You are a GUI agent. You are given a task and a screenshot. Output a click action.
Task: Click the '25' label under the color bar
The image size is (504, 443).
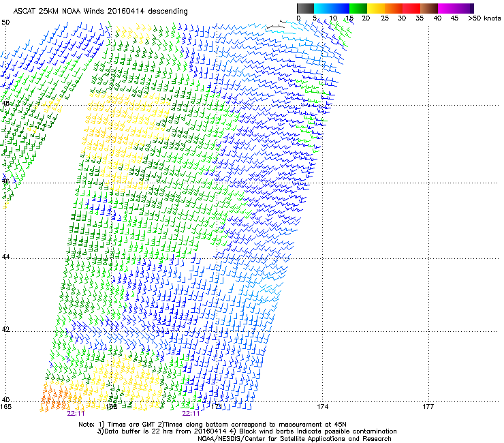(384, 18)
